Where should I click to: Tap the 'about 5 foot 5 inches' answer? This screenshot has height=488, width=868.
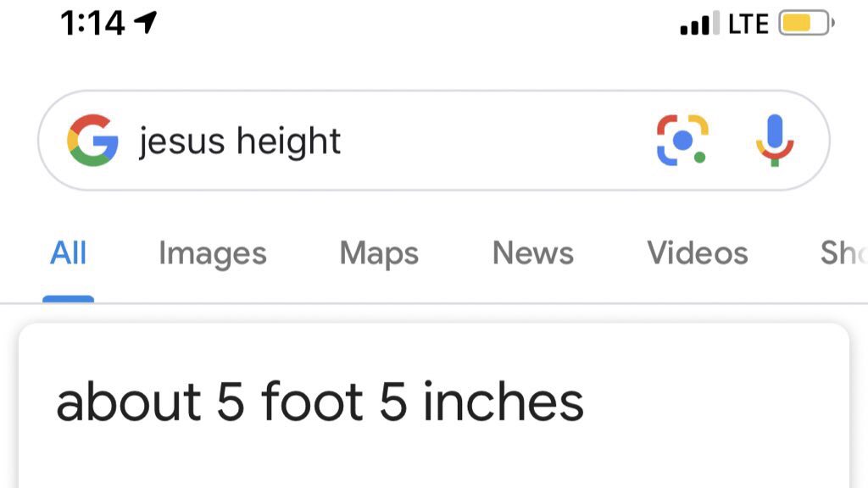pos(320,402)
